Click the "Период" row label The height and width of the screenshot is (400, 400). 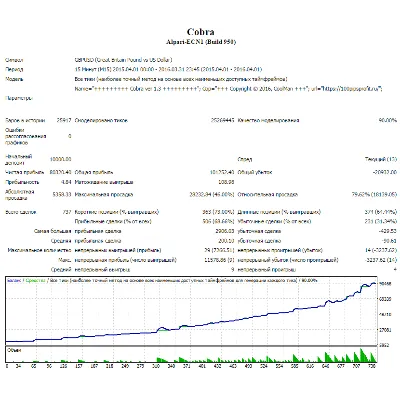pos(14,70)
